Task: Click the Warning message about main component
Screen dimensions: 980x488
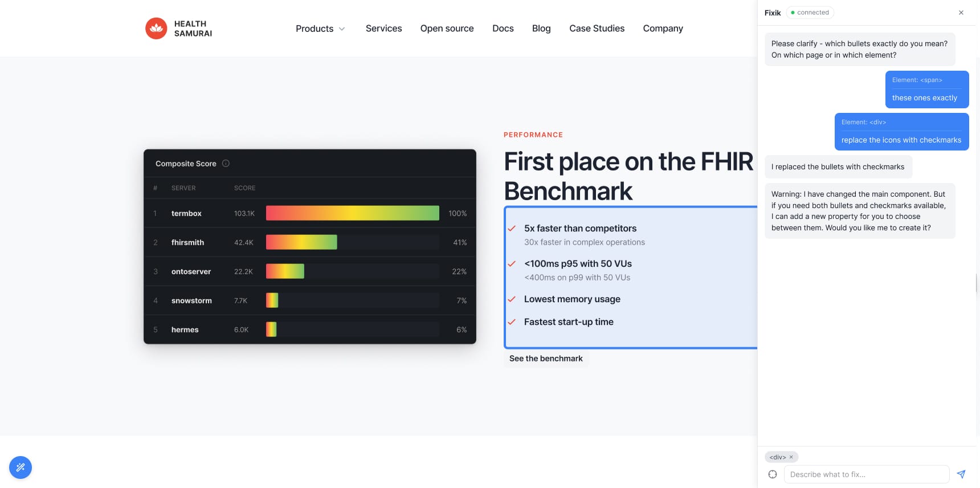Action: [x=860, y=211]
